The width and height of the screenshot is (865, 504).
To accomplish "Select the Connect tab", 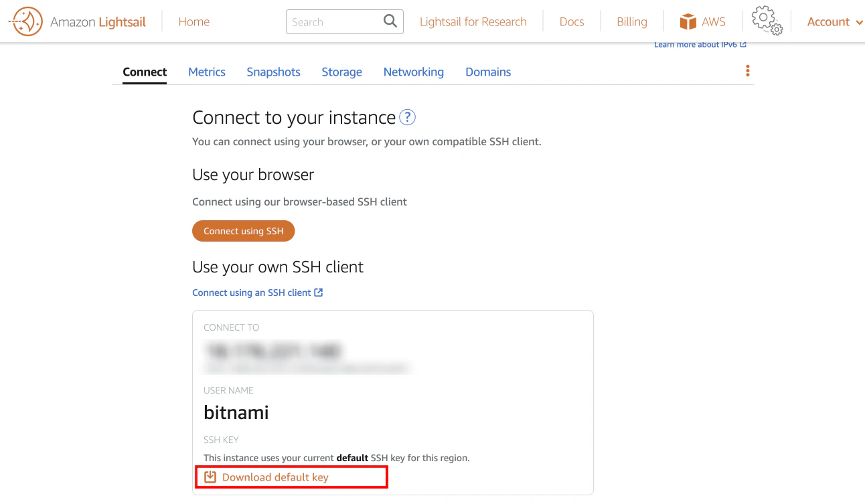I will coord(145,72).
